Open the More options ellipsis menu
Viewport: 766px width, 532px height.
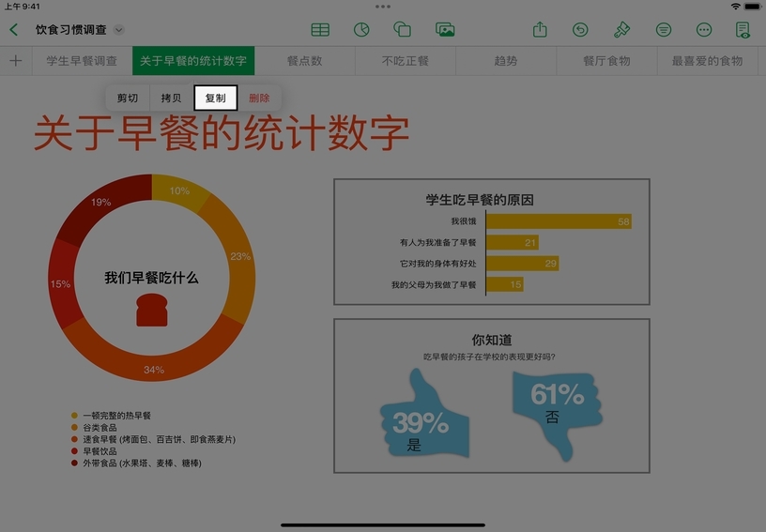click(704, 30)
